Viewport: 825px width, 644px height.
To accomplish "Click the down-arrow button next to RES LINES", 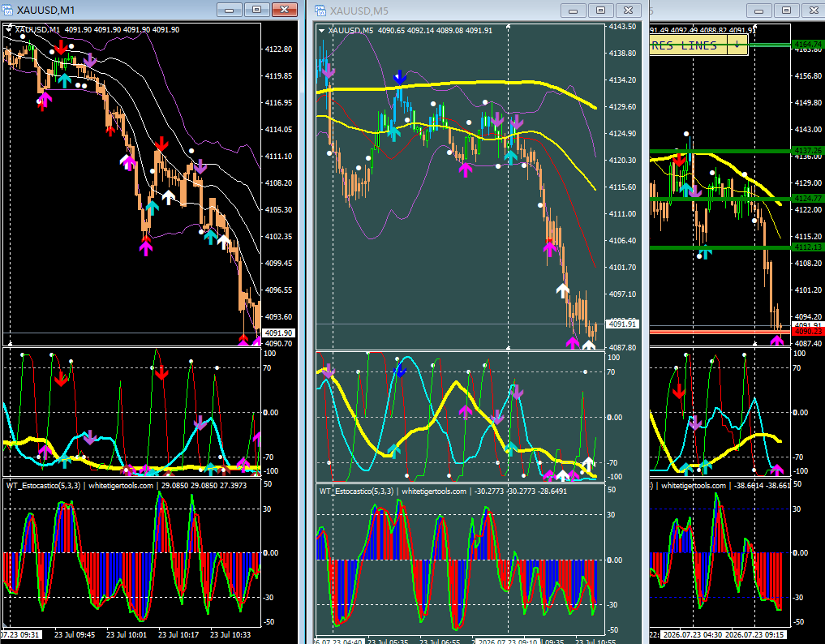I will 737,45.
